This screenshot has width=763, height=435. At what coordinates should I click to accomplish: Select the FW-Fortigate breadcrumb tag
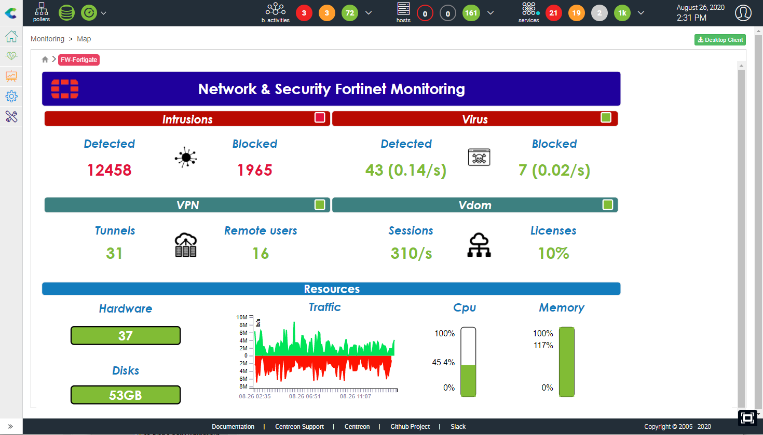[79, 59]
